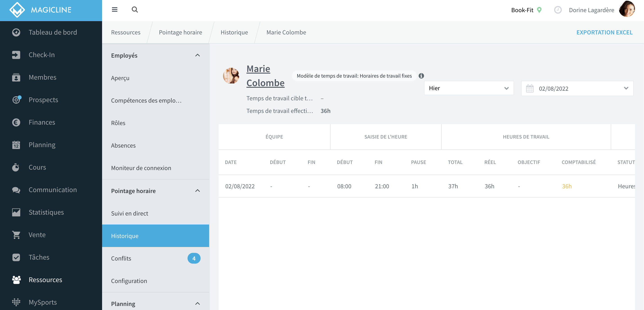Screen dimensions: 644x310
Task: Click the 02/08/2022 date cell in table
Action: 240,186
